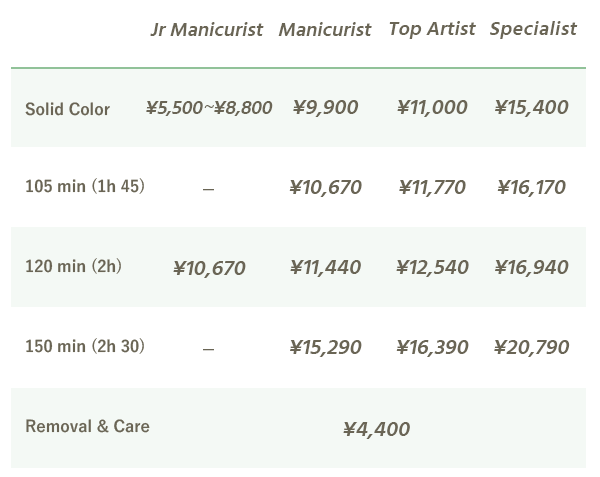Click the Top Artist column header
Viewport: 600px width, 477px height.
coord(432,29)
